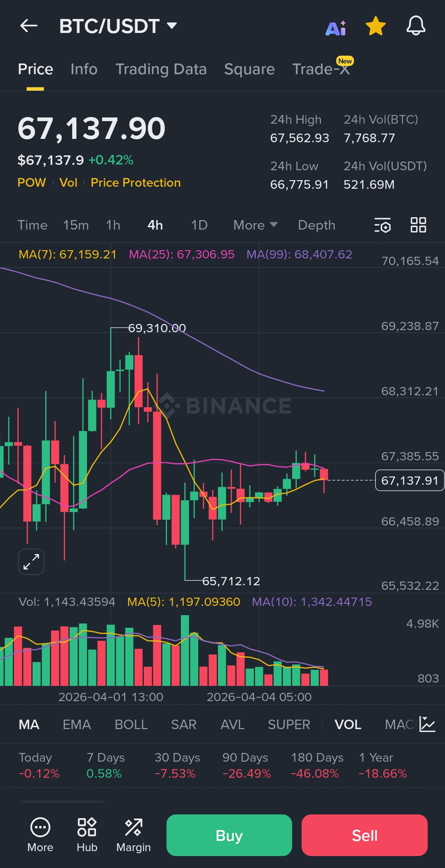Tap the 24h Vol(BTC) value 7,768.77
The height and width of the screenshot is (868, 445).
coord(369,138)
